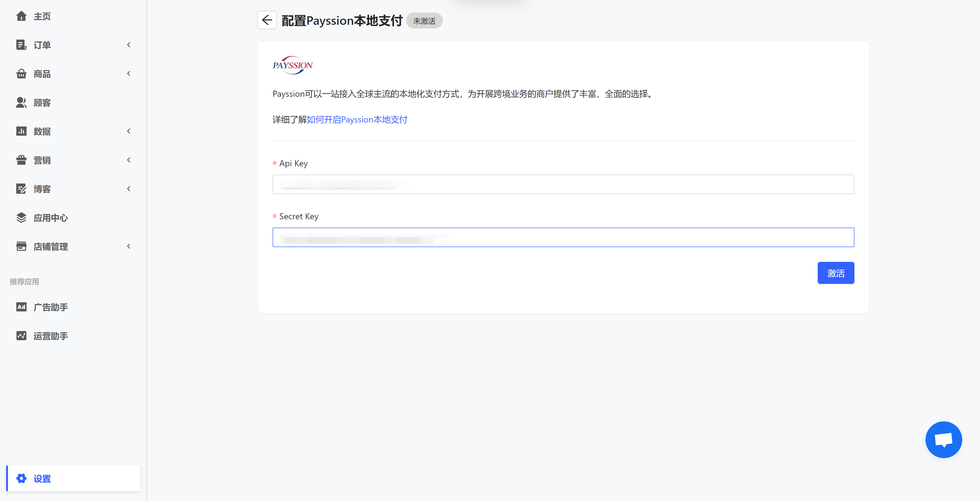Click the customers people icon

coord(21,103)
